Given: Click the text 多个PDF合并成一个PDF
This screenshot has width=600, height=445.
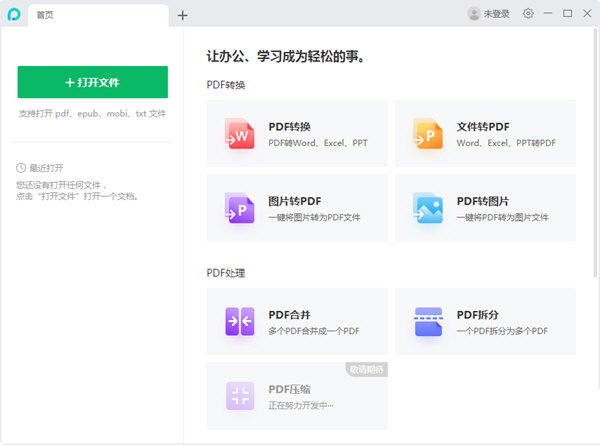Looking at the screenshot, I should coord(314,331).
